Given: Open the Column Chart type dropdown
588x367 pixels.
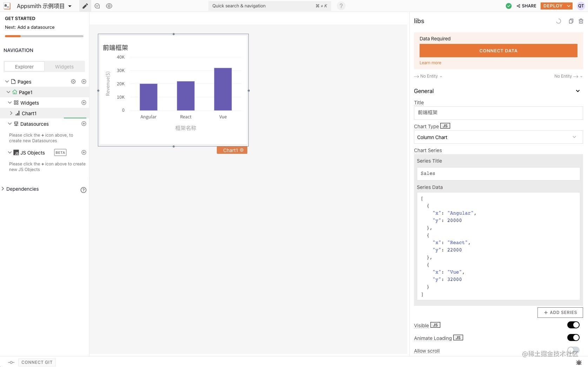Looking at the screenshot, I should point(498,137).
